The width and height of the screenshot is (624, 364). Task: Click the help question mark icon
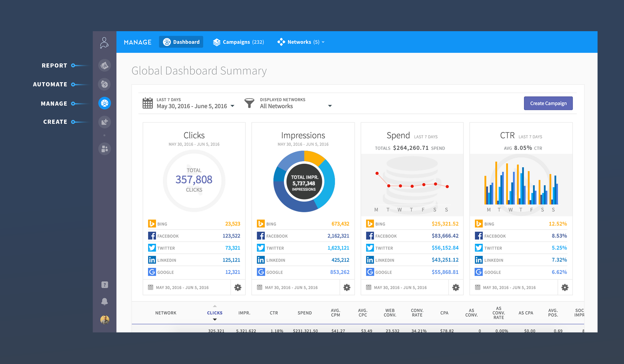(x=104, y=285)
